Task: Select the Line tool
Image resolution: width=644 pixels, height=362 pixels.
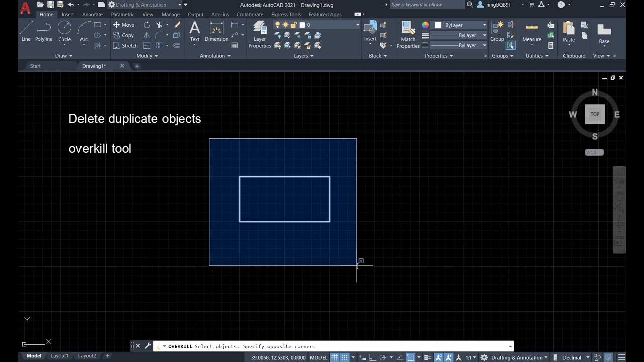Action: point(26,31)
